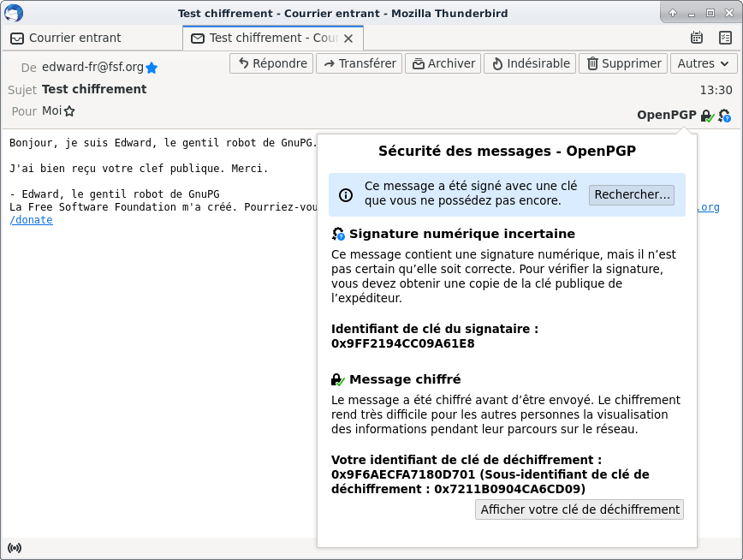Open the calendar icon in tab bar
The width and height of the screenshot is (743, 560).
tap(697, 38)
